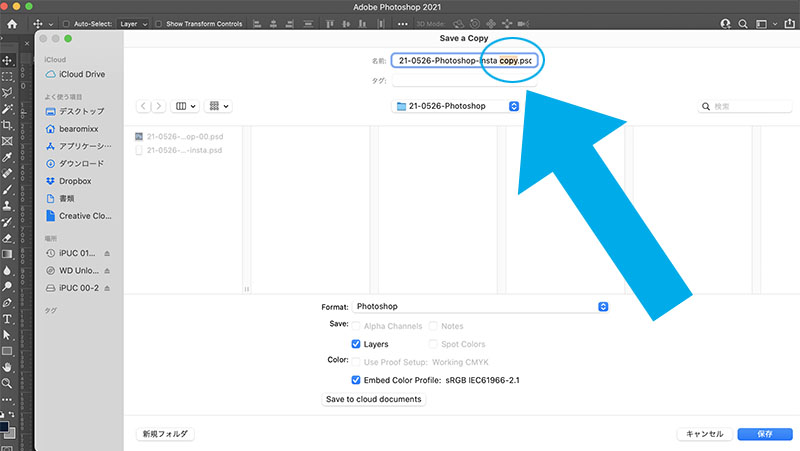Select the Crop tool

(7, 125)
